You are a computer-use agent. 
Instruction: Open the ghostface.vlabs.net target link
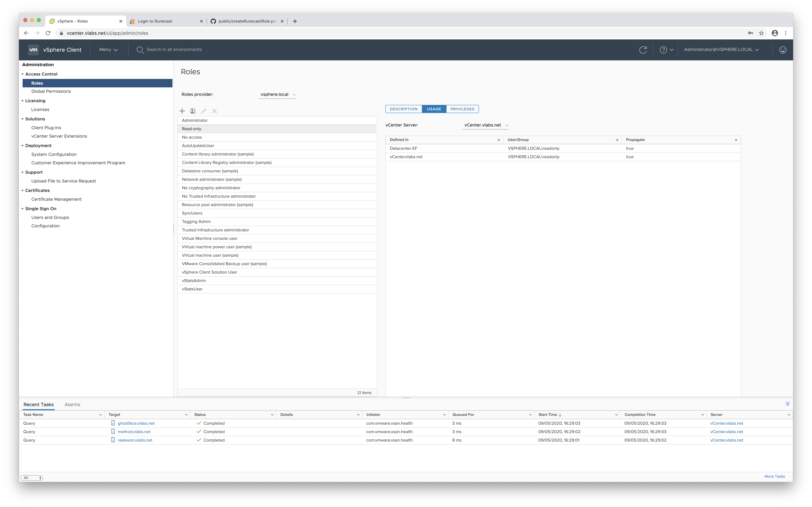(x=136, y=424)
